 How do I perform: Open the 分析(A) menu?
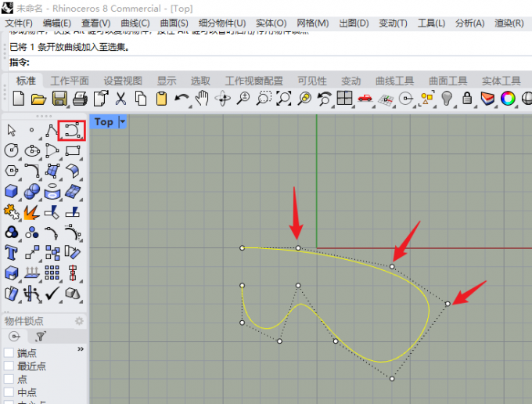pyautogui.click(x=469, y=23)
